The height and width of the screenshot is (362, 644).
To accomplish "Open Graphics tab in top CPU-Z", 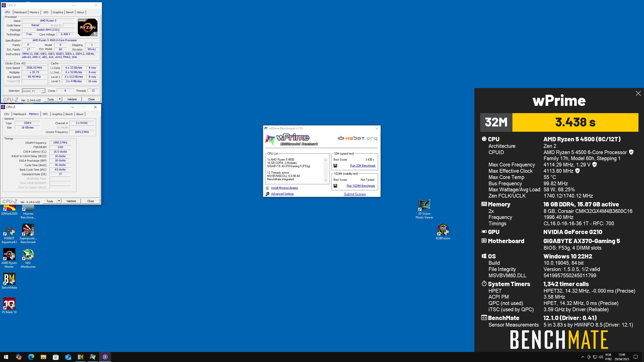I will 58,12.
